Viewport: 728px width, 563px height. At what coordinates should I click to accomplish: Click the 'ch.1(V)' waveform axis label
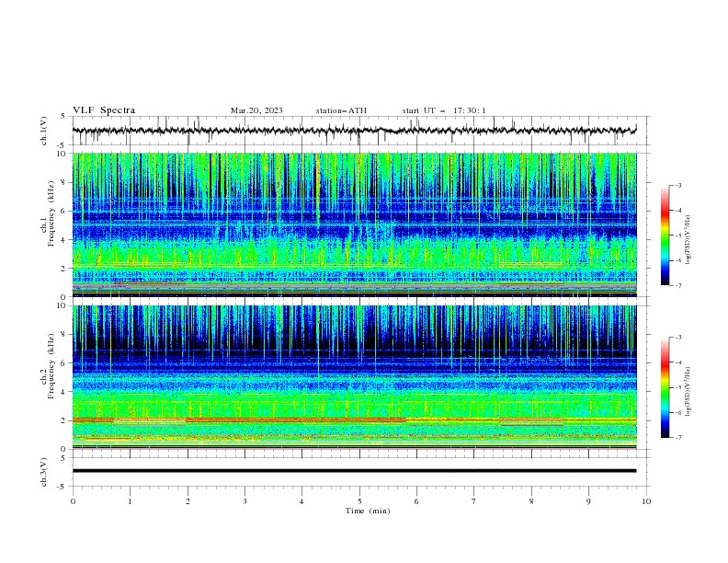pos(44,131)
